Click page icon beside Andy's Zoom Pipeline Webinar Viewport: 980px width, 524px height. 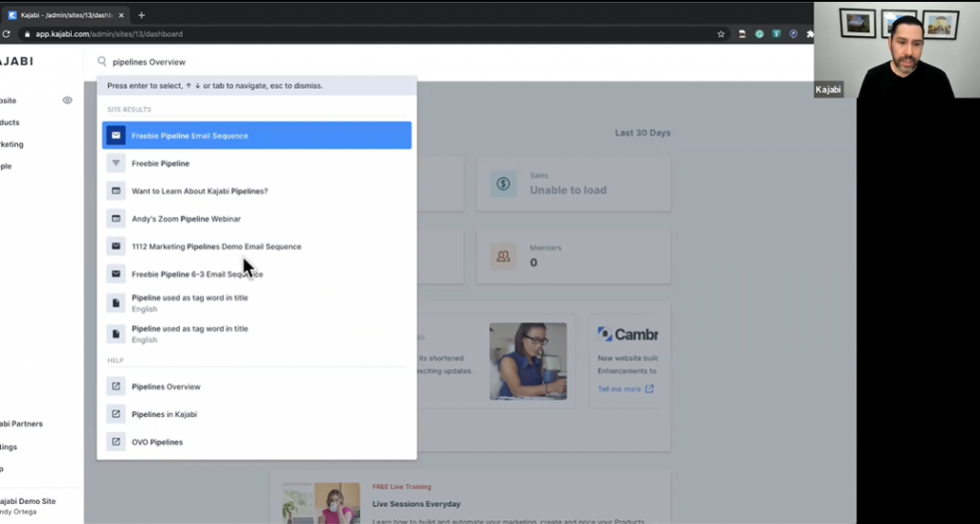coord(116,219)
